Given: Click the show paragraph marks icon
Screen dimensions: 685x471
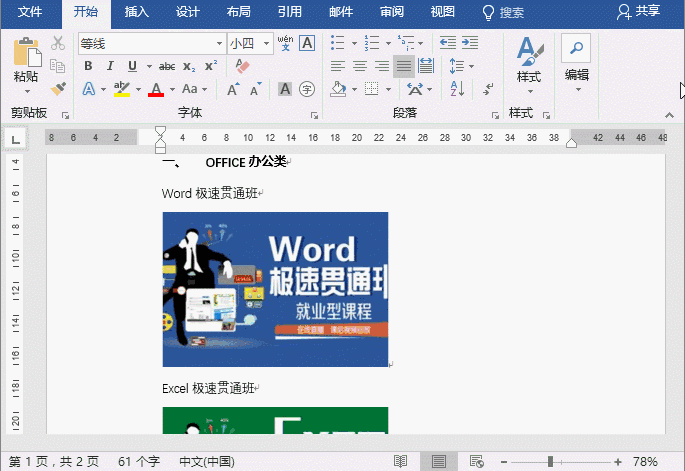Looking at the screenshot, I should coord(489,89).
